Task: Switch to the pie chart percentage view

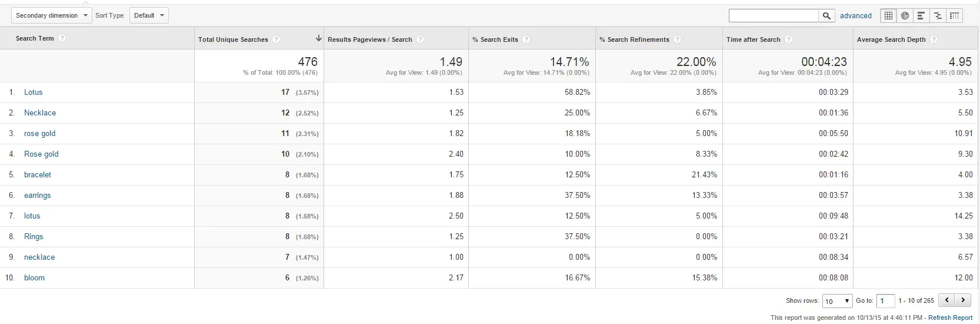Action: [x=905, y=16]
